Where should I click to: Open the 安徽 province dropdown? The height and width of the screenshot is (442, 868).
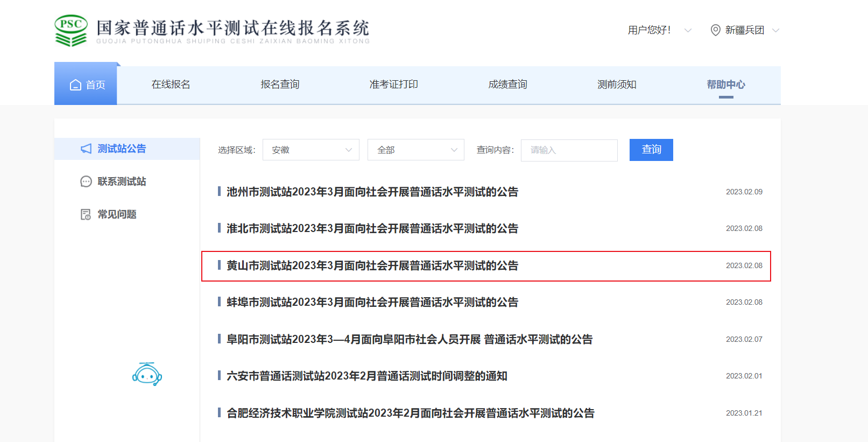pyautogui.click(x=310, y=150)
